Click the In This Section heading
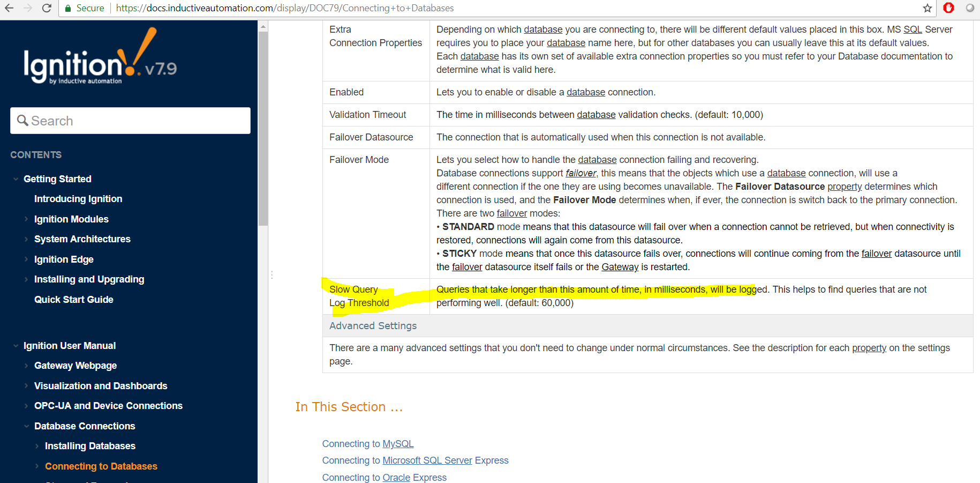This screenshot has width=980, height=483. click(x=349, y=407)
